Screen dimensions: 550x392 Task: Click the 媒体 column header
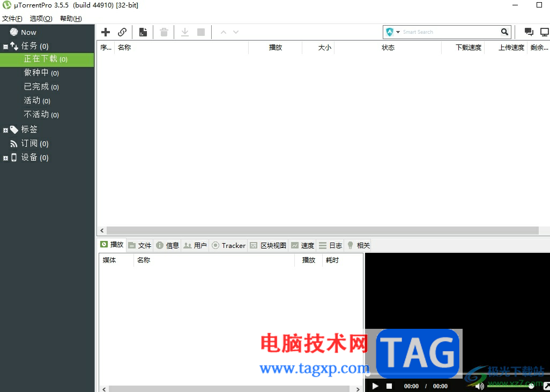pyautogui.click(x=116, y=260)
